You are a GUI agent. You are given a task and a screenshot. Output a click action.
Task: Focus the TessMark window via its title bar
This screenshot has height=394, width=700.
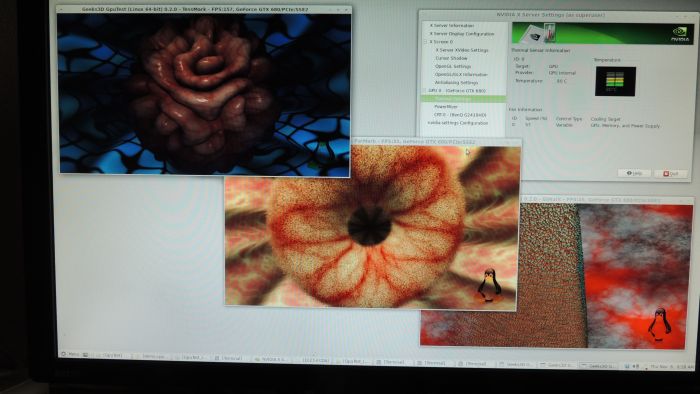[204, 9]
